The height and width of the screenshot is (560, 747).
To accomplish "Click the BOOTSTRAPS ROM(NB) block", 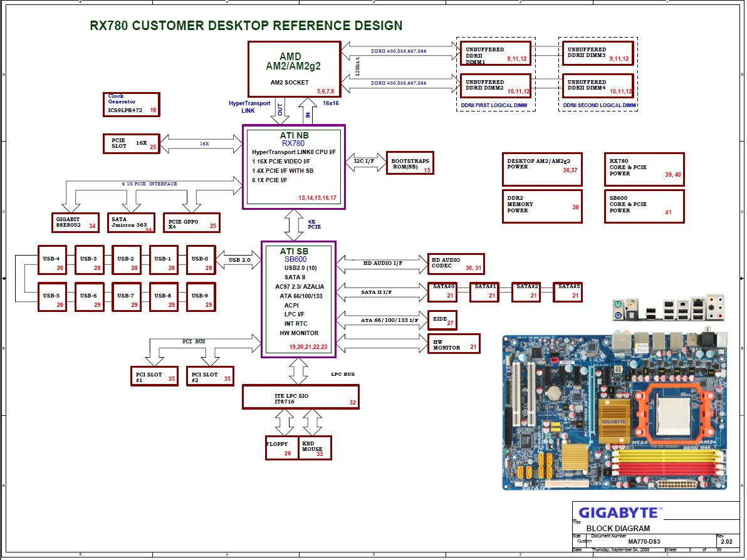I will point(410,163).
